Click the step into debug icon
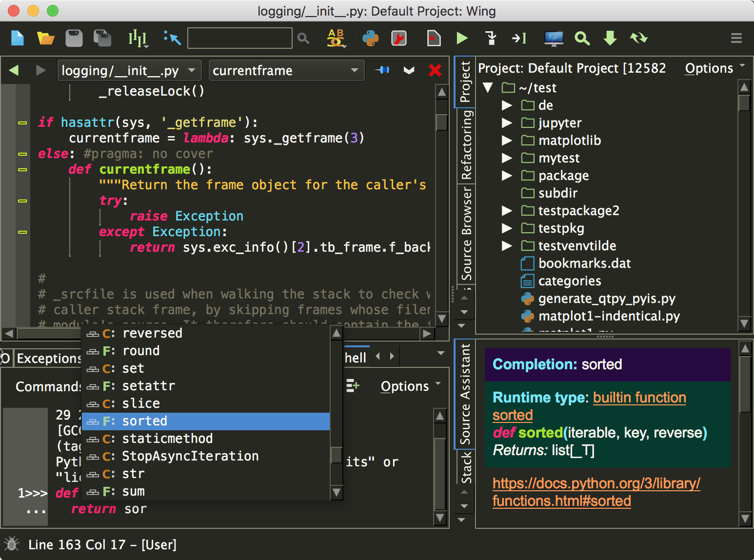Screen dimensions: 754x560 click(x=491, y=38)
